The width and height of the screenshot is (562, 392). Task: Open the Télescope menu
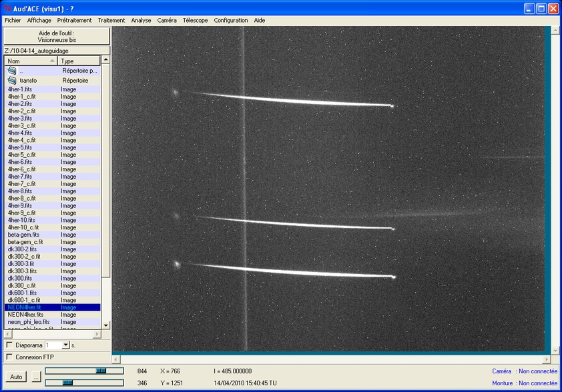point(196,21)
